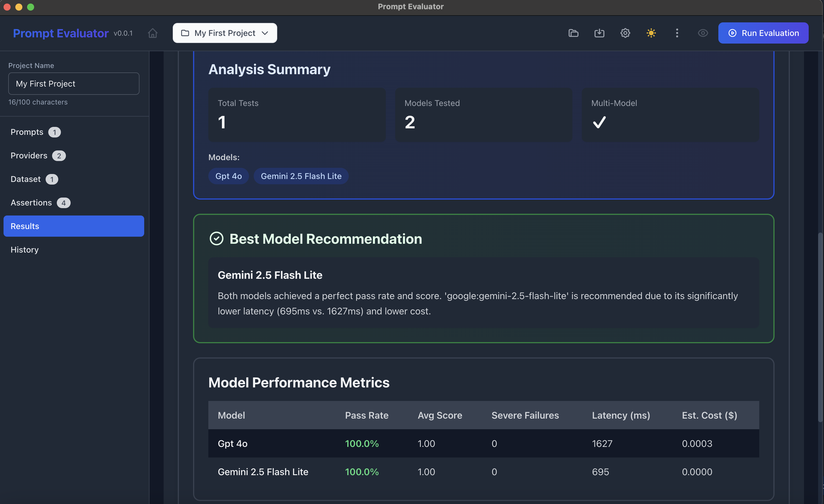Toggle the Gpt 4o model chip
This screenshot has height=504, width=824.
click(x=228, y=176)
